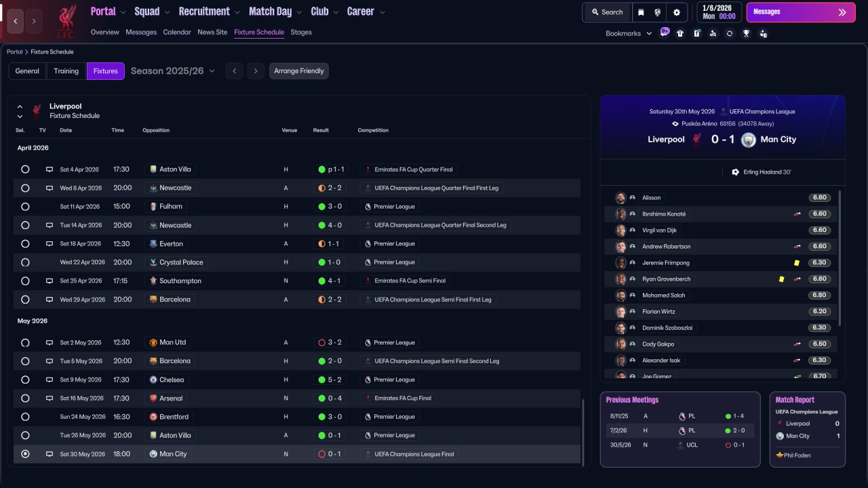Click the green result dot for Fulham 3-0
Viewport: 868px width, 488px height.
(x=322, y=207)
